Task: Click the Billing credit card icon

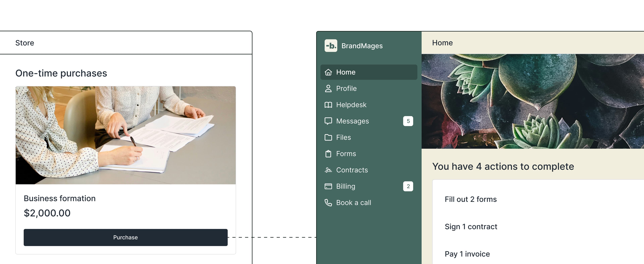Action: 328,186
